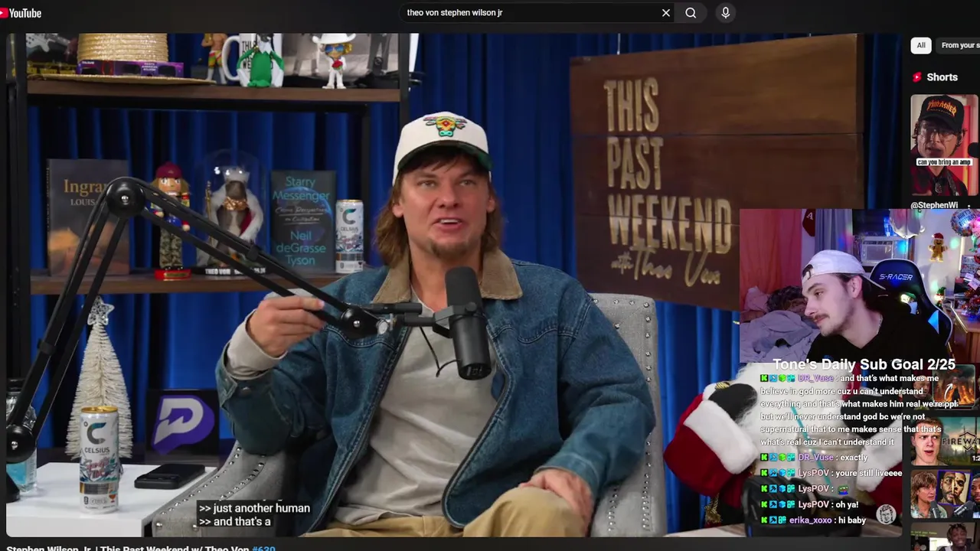The height and width of the screenshot is (551, 980).
Task: Click the 'Tone's Daily Sub Goal 2/25' overlay text
Action: click(864, 364)
